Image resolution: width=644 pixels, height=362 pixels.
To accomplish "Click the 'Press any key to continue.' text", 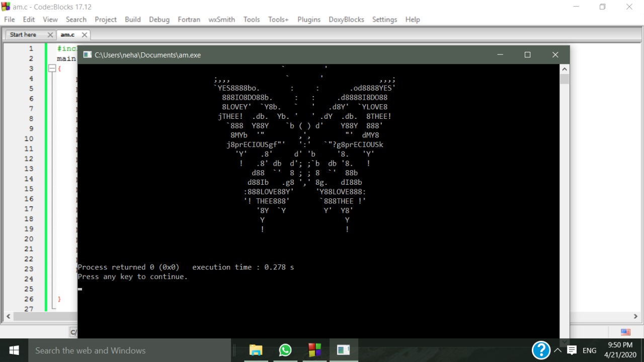I will pos(133,277).
